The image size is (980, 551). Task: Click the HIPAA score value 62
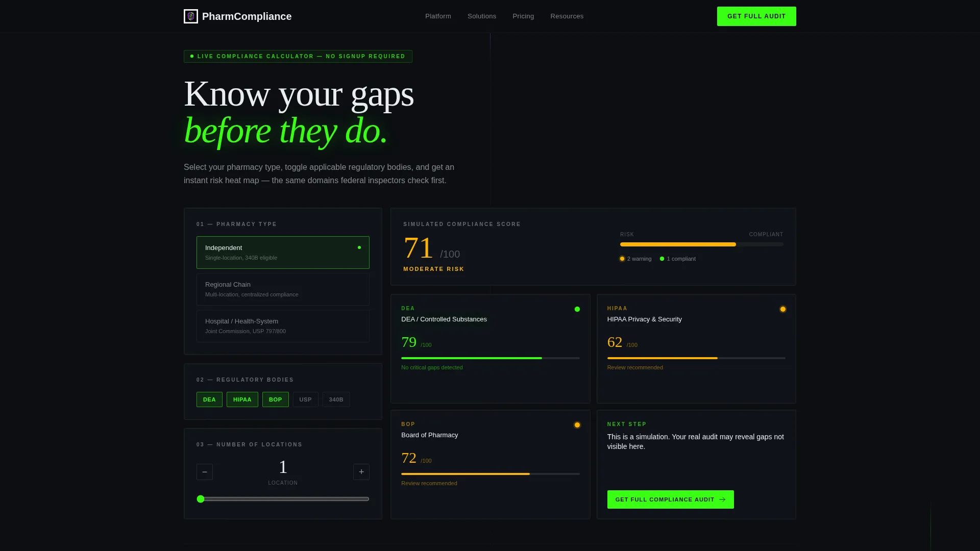pos(615,342)
